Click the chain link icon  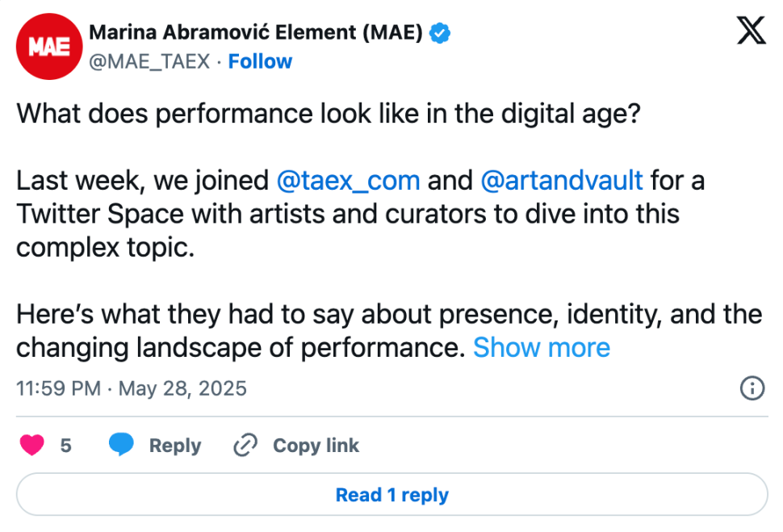[x=245, y=445]
